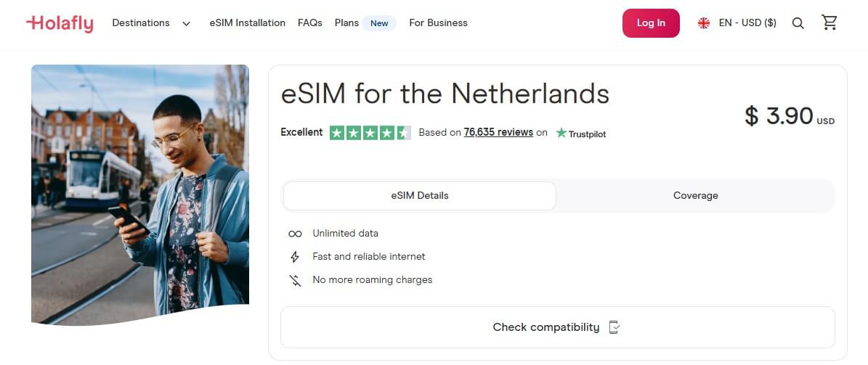The width and height of the screenshot is (868, 365).
Task: Click the Check compatibility button
Action: (x=557, y=327)
